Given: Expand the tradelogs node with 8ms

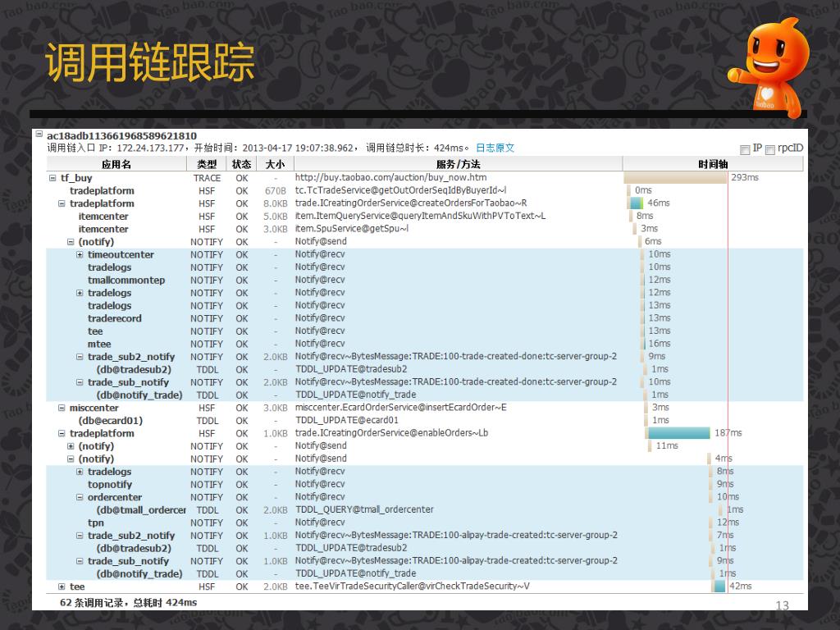Looking at the screenshot, I should click(x=80, y=472).
